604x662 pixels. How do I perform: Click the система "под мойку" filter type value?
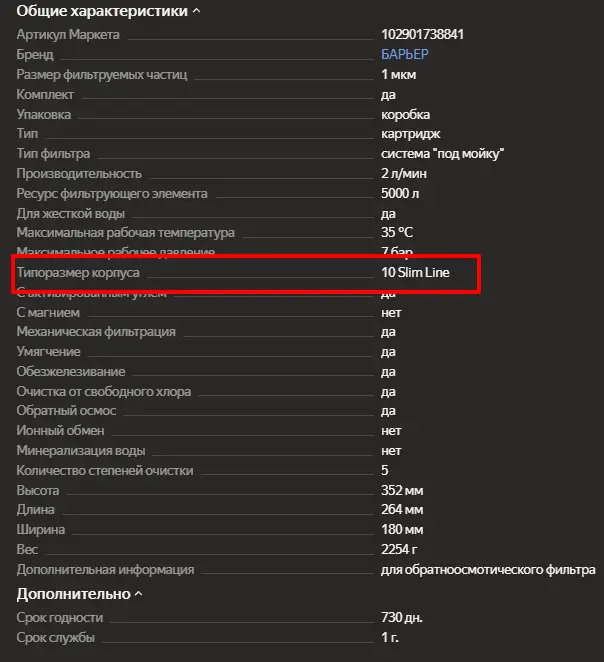[442, 154]
